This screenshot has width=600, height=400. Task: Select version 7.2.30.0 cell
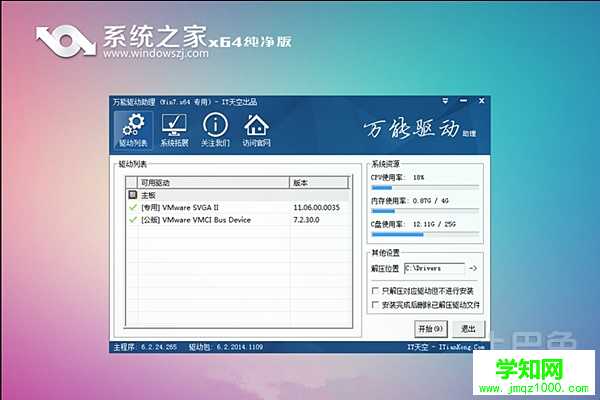[306, 220]
